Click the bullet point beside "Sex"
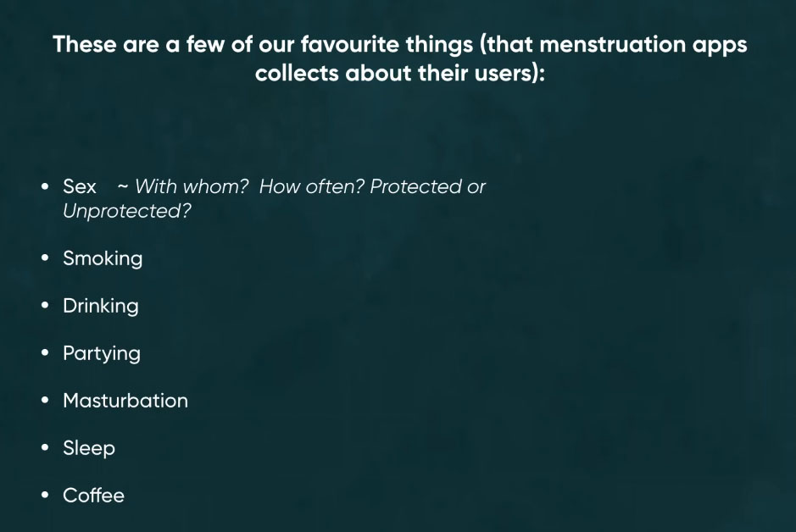 tap(45, 186)
